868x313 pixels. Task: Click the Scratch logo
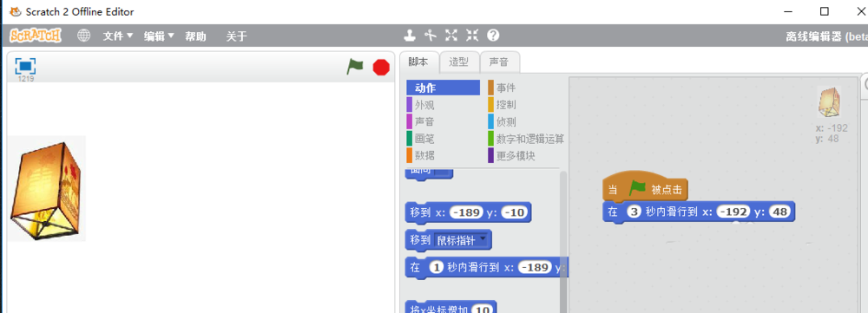pyautogui.click(x=36, y=36)
